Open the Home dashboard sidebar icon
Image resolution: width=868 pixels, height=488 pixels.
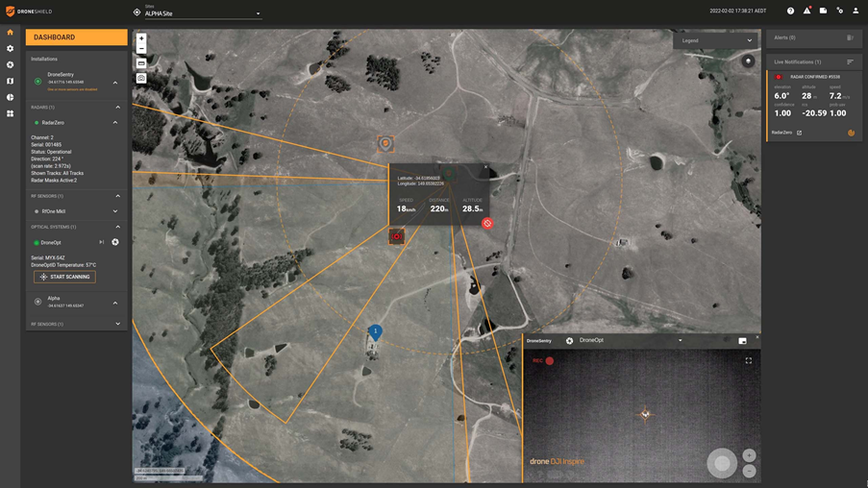(10, 32)
